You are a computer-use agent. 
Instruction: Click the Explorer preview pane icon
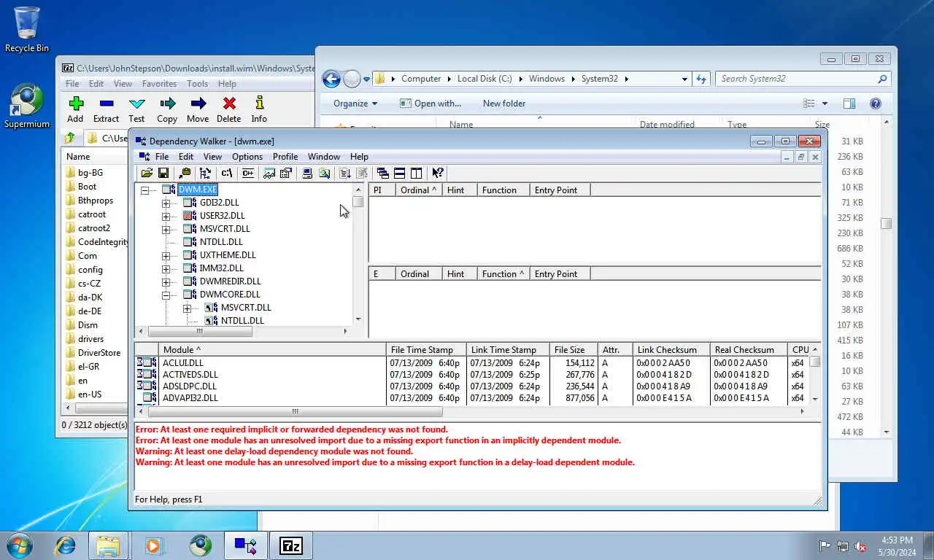pos(849,104)
